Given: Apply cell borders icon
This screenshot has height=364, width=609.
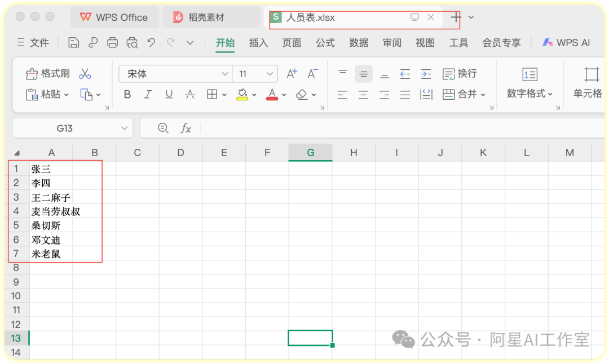Looking at the screenshot, I should click(212, 94).
